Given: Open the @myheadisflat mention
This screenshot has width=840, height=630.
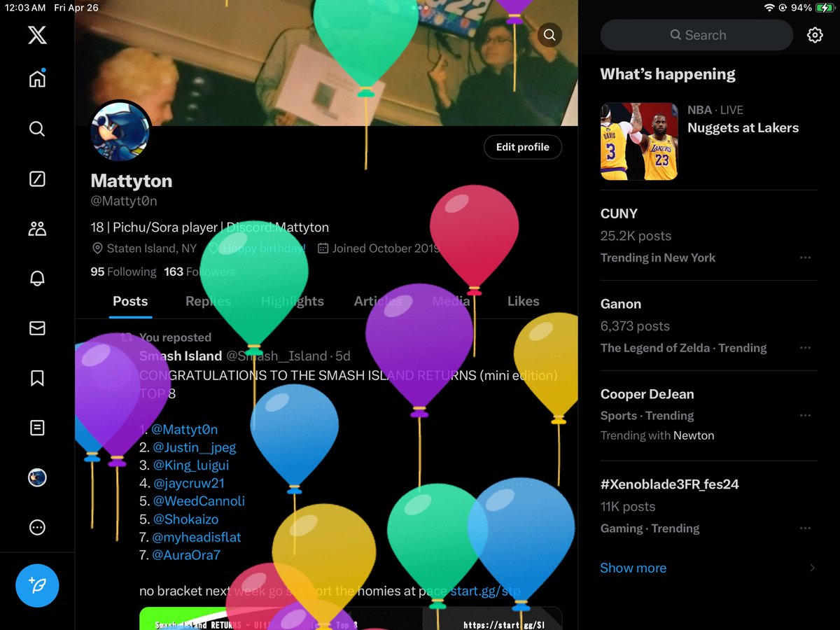Looking at the screenshot, I should click(196, 538).
